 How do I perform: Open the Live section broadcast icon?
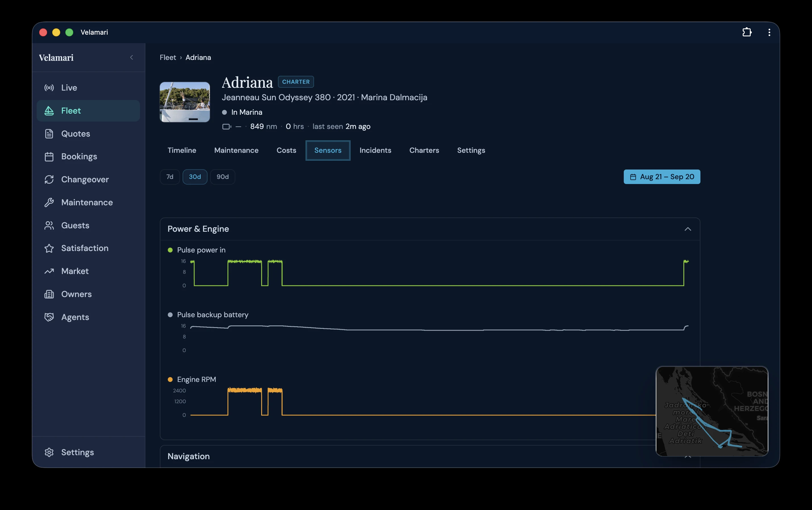coord(49,88)
